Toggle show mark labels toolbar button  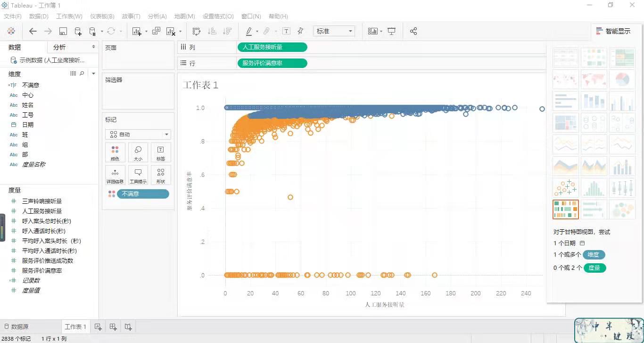286,31
